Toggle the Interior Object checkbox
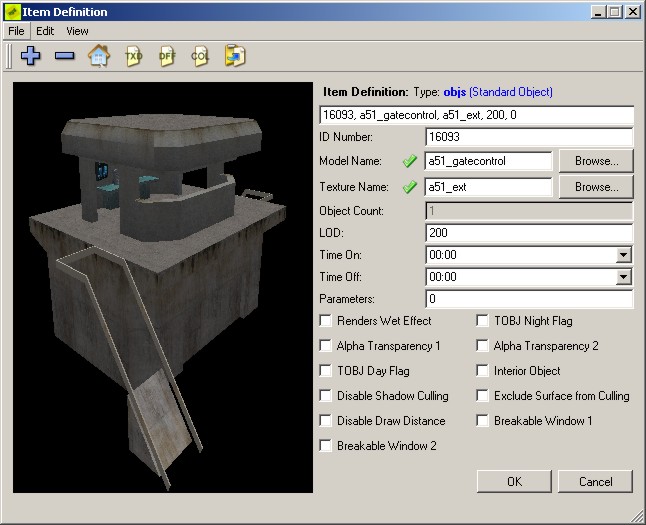 click(483, 371)
